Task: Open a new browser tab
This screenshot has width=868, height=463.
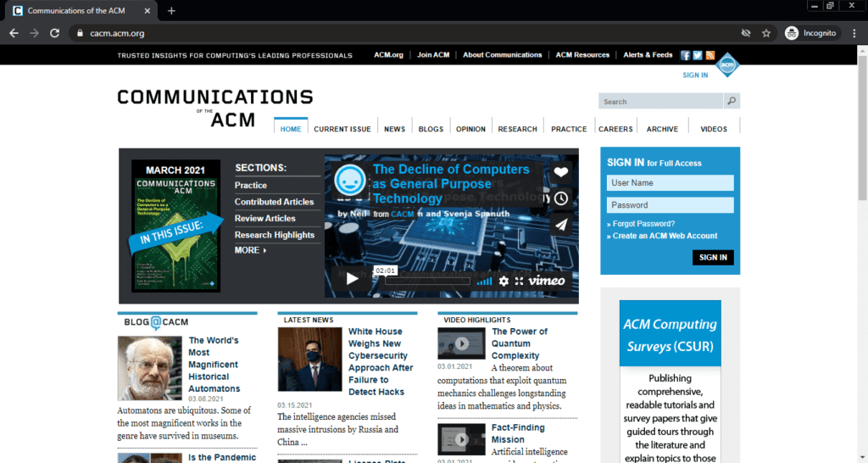Action: click(x=171, y=10)
